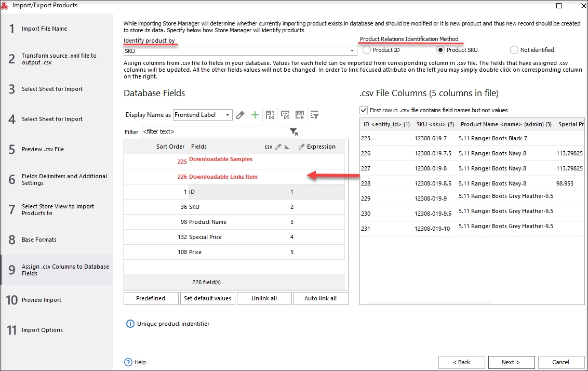The image size is (588, 371).
Task: Click the Predefined button
Action: click(x=151, y=298)
